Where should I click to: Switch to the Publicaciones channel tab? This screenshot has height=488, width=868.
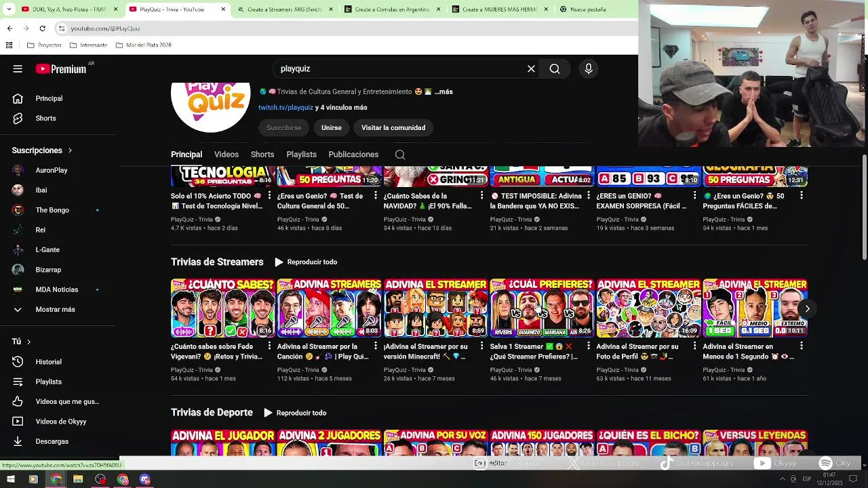353,155
